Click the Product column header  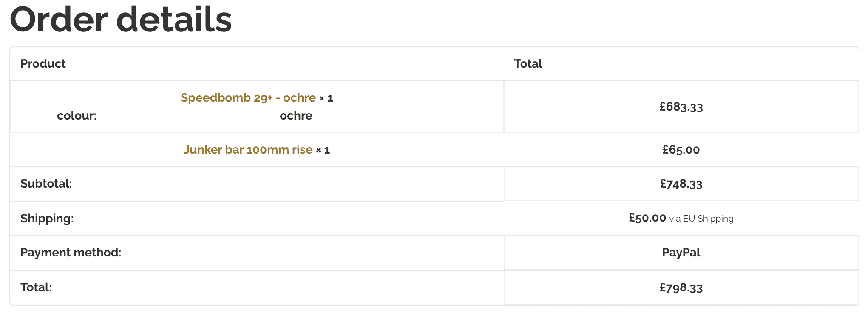point(43,64)
